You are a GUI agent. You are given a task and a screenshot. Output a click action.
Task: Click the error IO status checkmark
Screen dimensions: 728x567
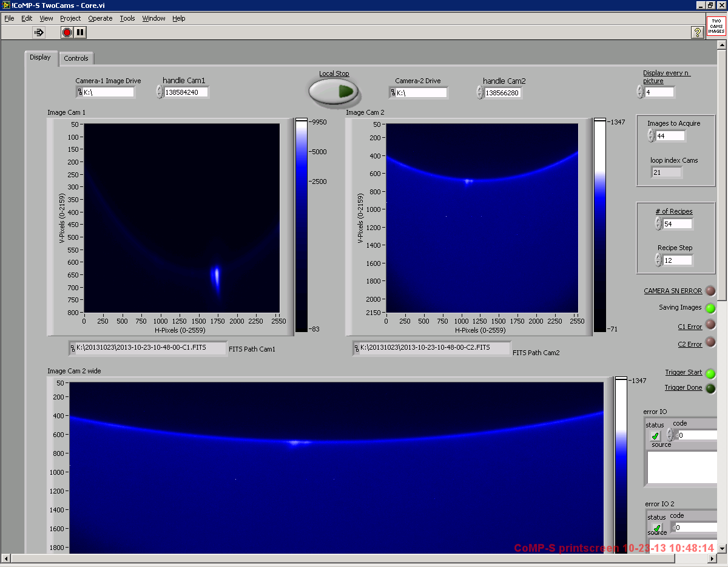[x=655, y=435]
